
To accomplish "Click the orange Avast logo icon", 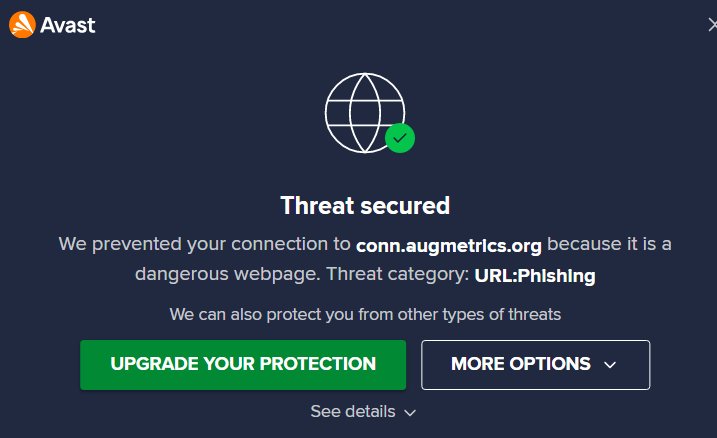I will [x=22, y=25].
